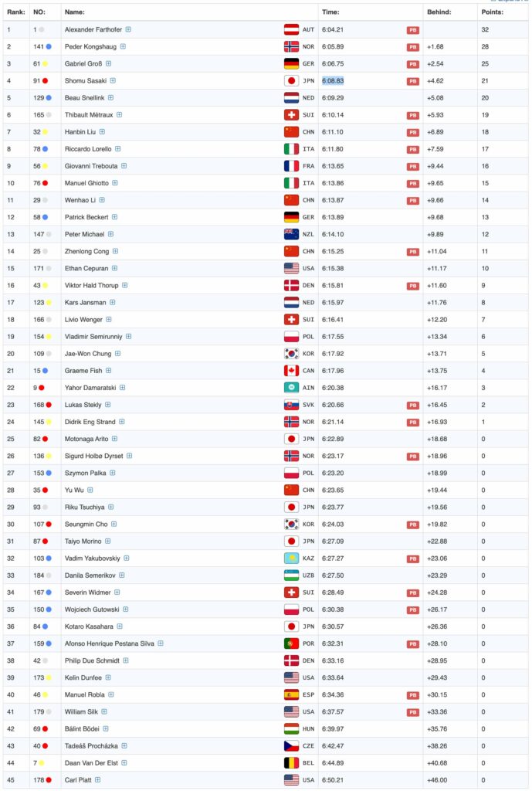Click the PB badge for Gabriel Groß
The width and height of the screenshot is (532, 791).
[x=413, y=63]
